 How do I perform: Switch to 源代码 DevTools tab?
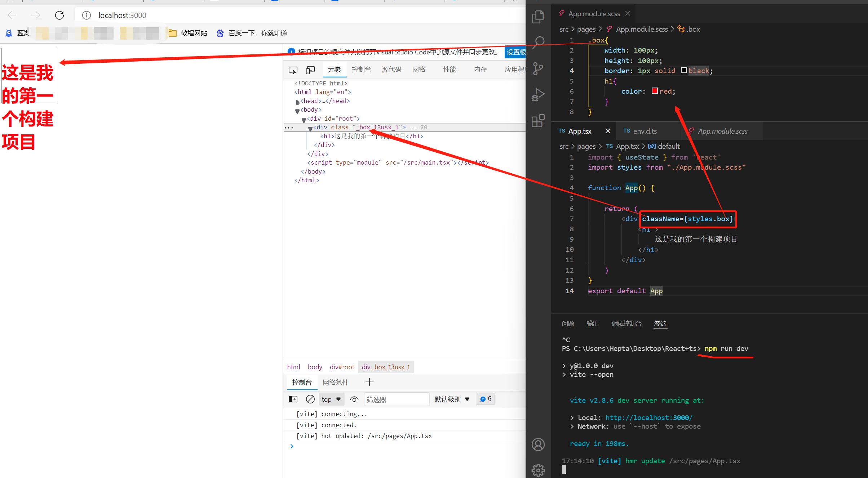391,70
